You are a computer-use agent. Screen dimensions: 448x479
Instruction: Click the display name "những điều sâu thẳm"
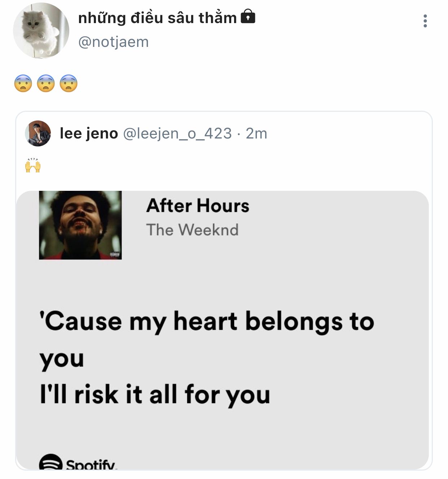click(x=157, y=18)
